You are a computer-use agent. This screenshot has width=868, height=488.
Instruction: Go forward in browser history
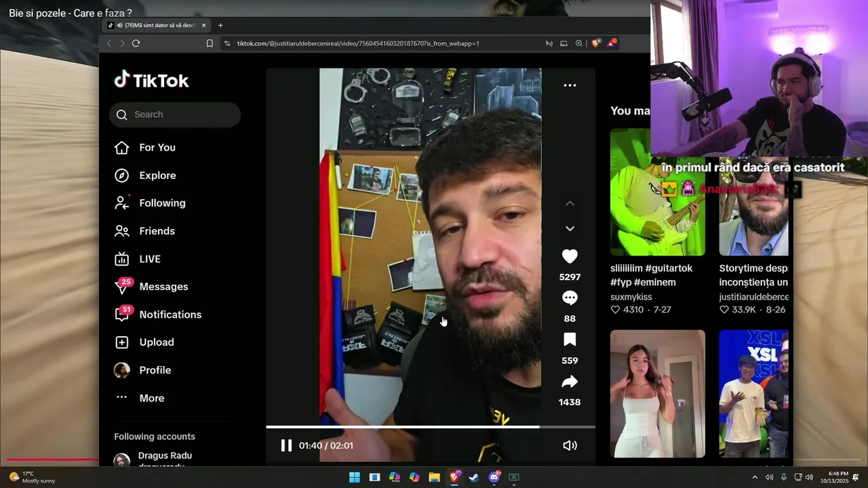point(122,43)
